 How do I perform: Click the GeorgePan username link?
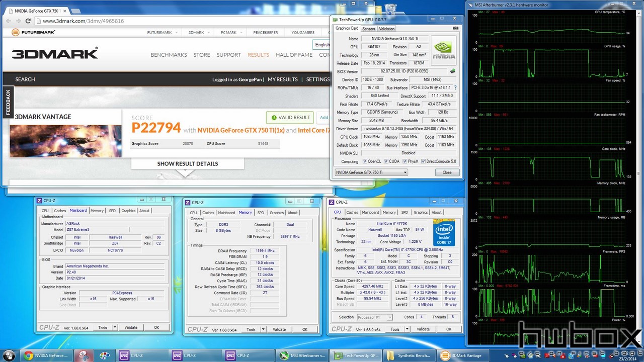[250, 79]
